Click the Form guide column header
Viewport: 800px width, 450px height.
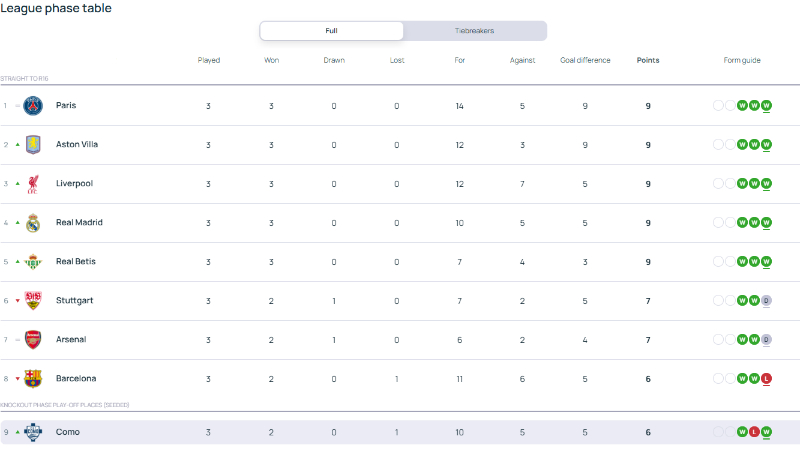click(742, 60)
